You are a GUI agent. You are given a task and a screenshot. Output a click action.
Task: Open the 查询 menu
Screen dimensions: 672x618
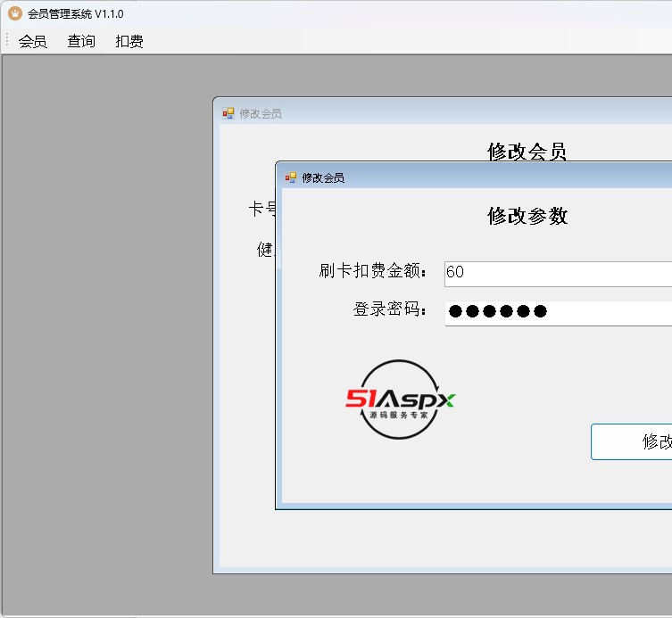tap(81, 41)
